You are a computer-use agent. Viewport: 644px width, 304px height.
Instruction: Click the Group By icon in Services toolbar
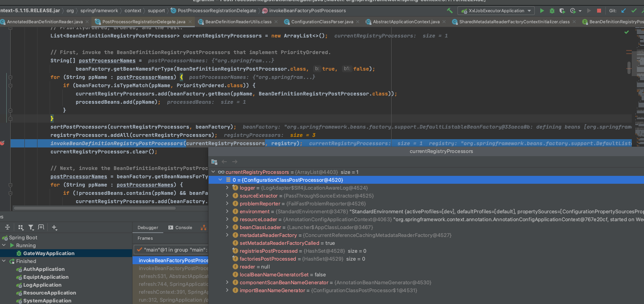pyautogui.click(x=21, y=228)
